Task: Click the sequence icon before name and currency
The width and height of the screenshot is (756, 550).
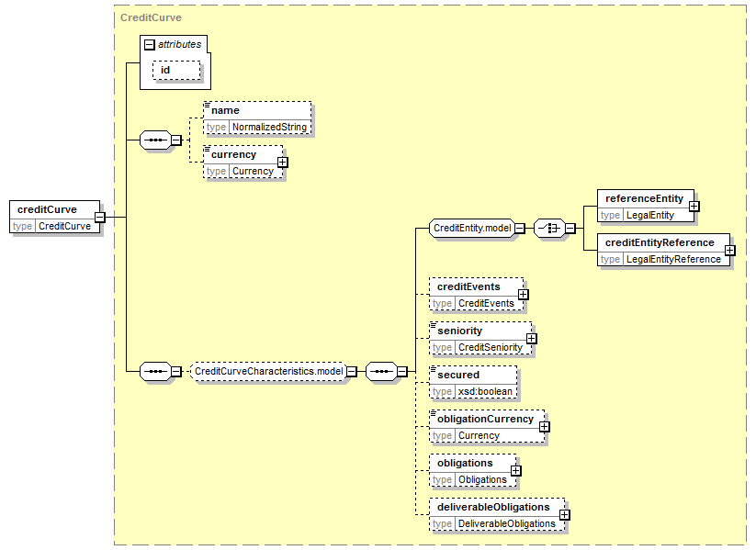Action: (155, 140)
